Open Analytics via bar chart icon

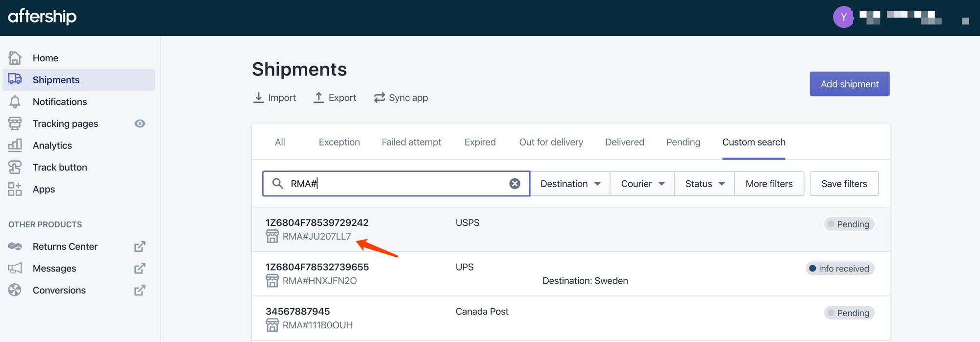pyautogui.click(x=15, y=145)
